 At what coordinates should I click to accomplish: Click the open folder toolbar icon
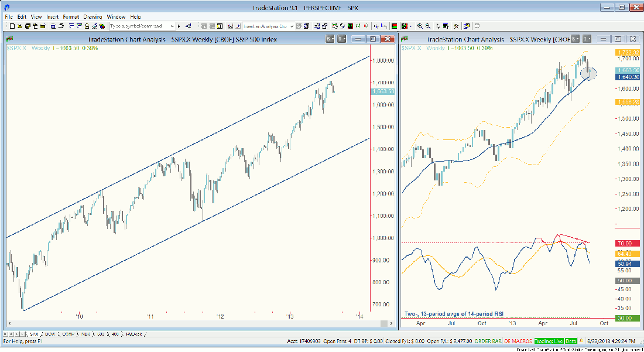(19, 26)
